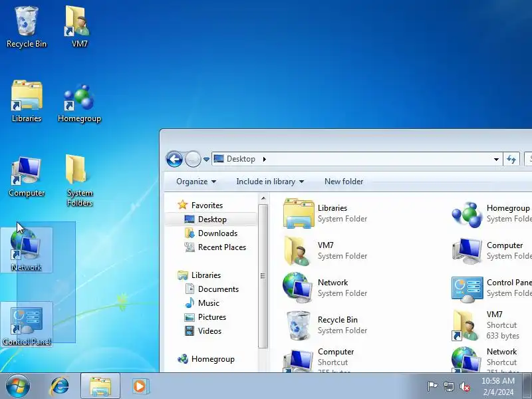This screenshot has height=399, width=532.
Task: Click the network status tray icon
Action: 448,386
